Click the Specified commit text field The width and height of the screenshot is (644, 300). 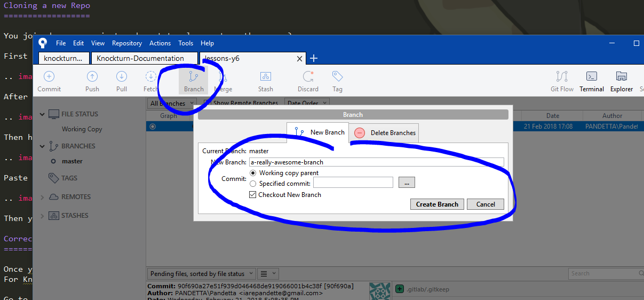[353, 183]
